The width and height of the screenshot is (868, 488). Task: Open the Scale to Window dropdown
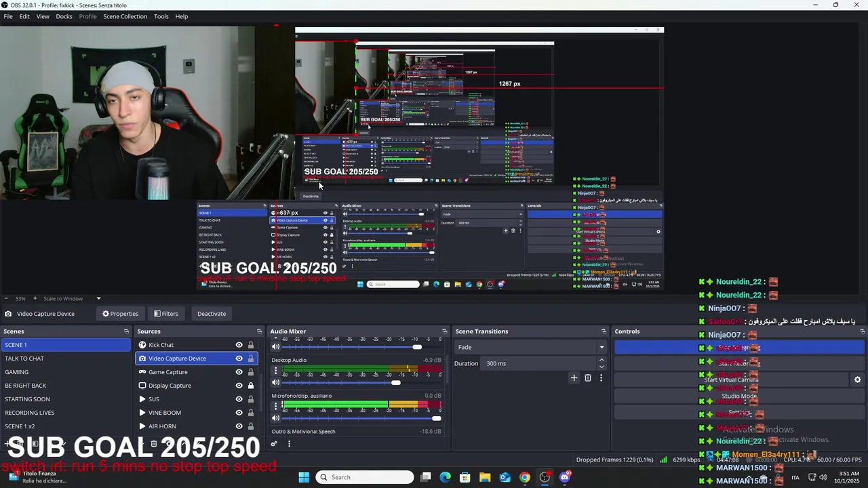pos(73,298)
